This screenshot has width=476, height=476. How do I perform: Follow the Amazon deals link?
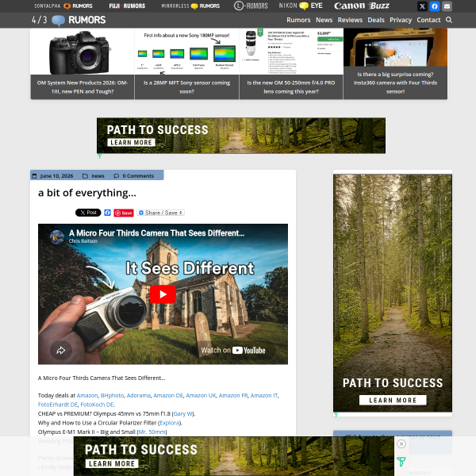[87, 396]
